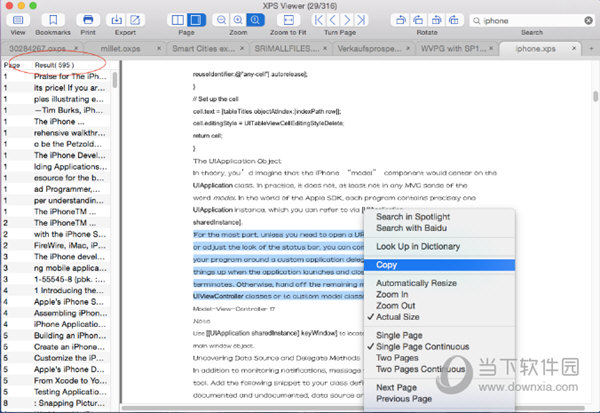Click the Result( 595 ) column header
This screenshot has width=600, height=413.
tap(54, 65)
